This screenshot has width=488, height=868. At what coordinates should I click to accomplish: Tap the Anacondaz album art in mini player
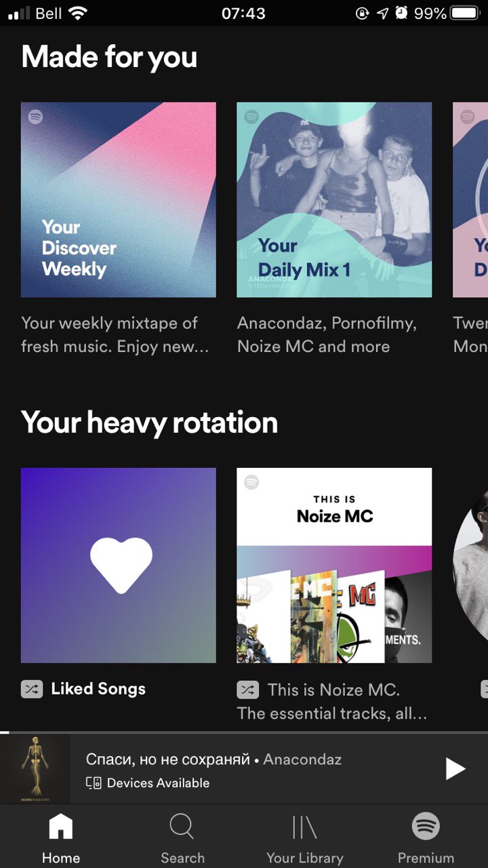(x=35, y=769)
